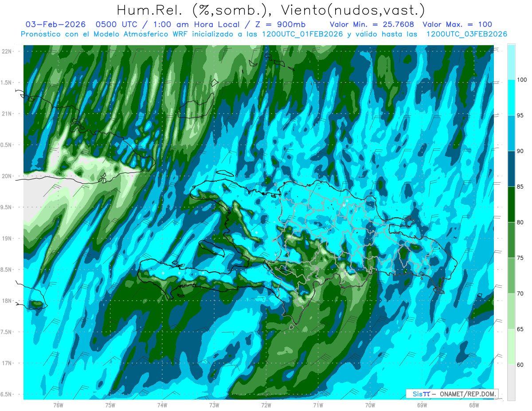Click the 'Valor Max. = 100' value
The height and width of the screenshot is (411, 532).
pyautogui.click(x=457, y=25)
